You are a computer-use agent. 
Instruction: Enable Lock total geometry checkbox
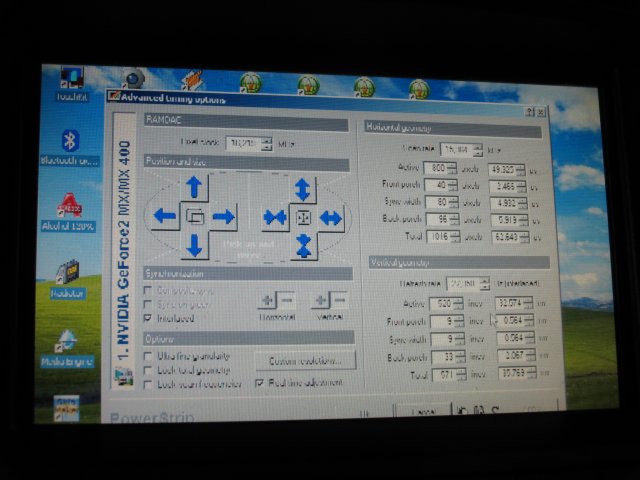click(149, 368)
